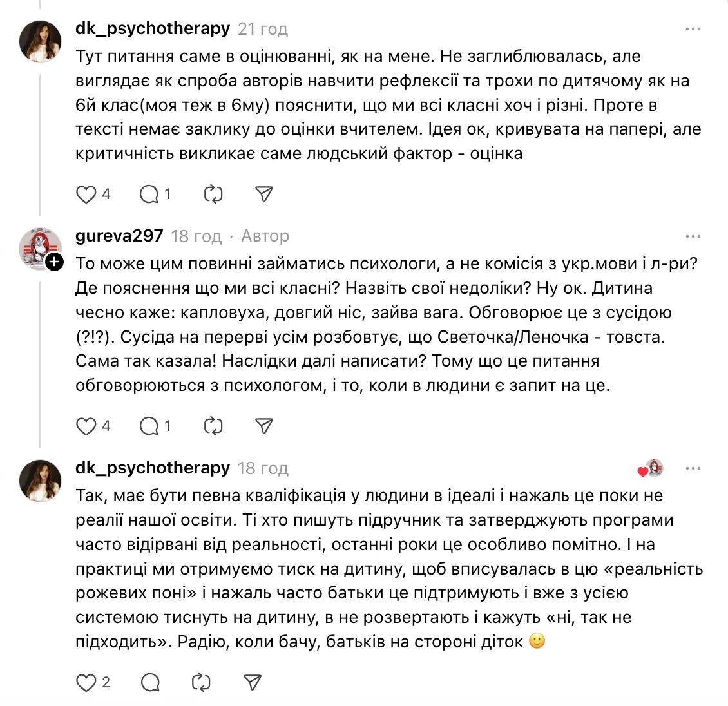Image resolution: width=728 pixels, height=706 pixels.
Task: Like gureva297's comment
Action: (x=86, y=425)
